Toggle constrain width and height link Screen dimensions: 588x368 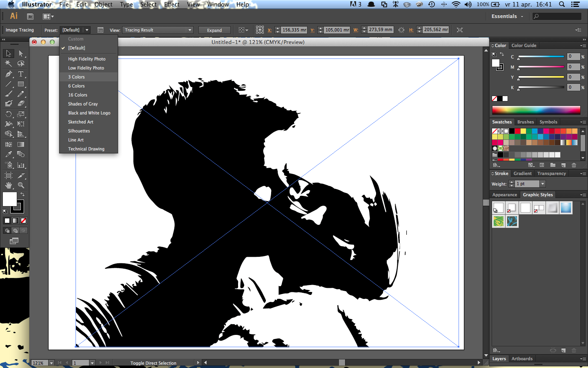point(401,30)
